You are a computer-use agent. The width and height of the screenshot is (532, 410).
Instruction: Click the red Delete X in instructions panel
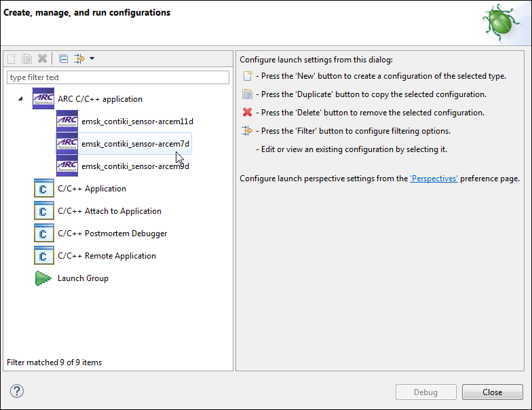247,112
